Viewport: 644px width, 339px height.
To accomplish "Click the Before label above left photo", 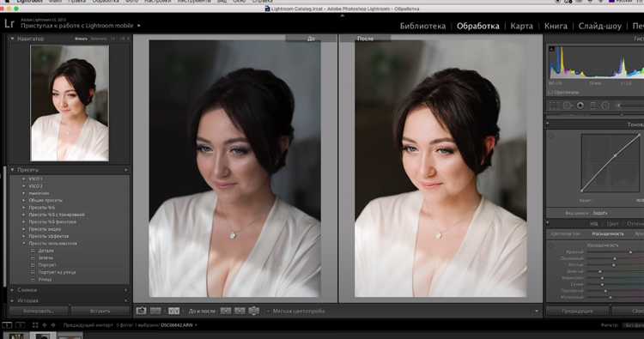I will [311, 39].
